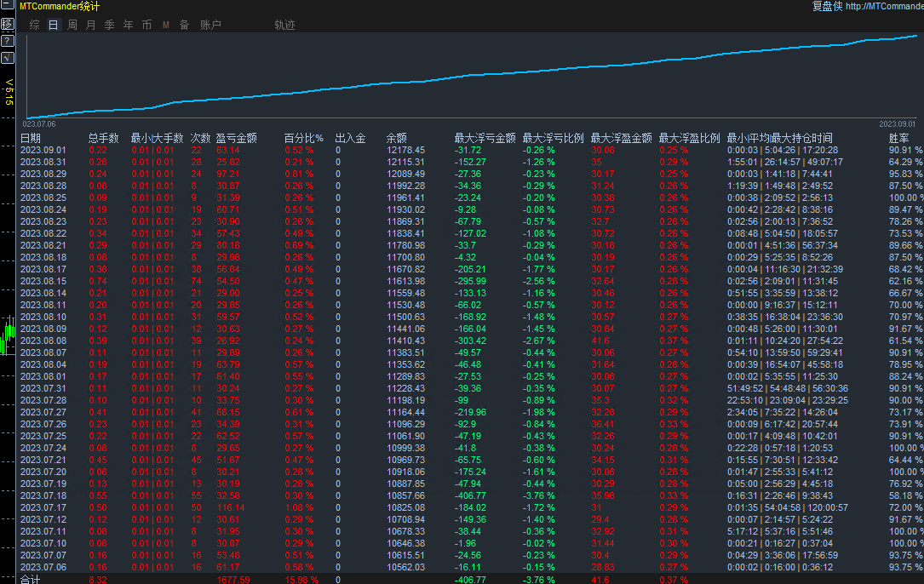Viewport: 924px width, 584px height.
Task: Click the √ checkmark sidebar button
Action: coord(7,58)
